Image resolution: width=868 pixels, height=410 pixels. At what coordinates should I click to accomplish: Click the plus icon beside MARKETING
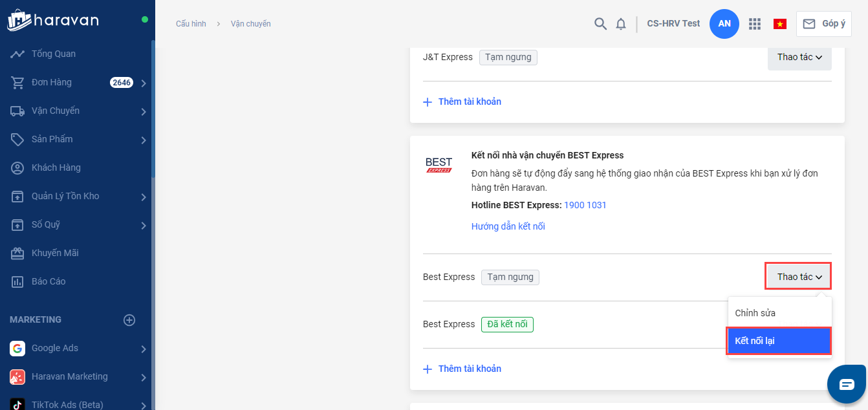129,320
